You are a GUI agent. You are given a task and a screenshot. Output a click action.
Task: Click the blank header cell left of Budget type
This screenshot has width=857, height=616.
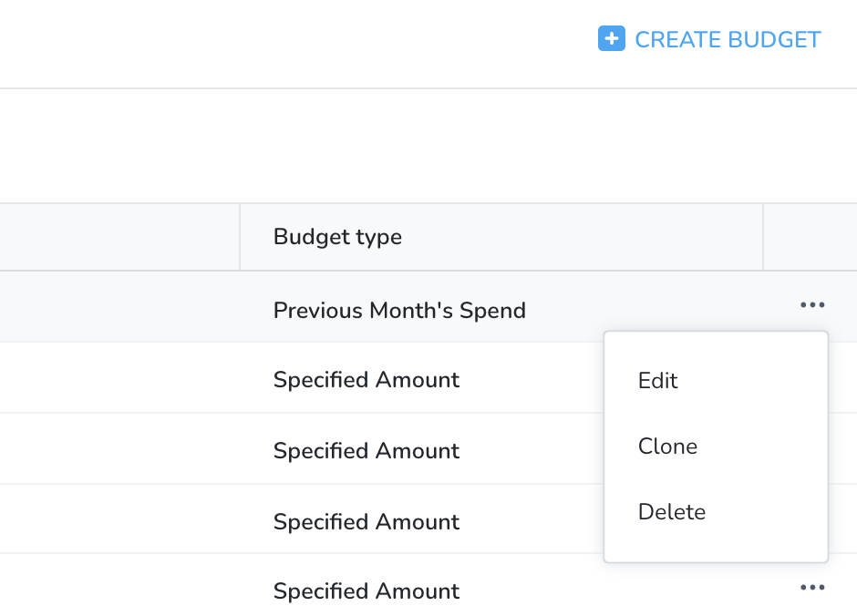(x=119, y=237)
